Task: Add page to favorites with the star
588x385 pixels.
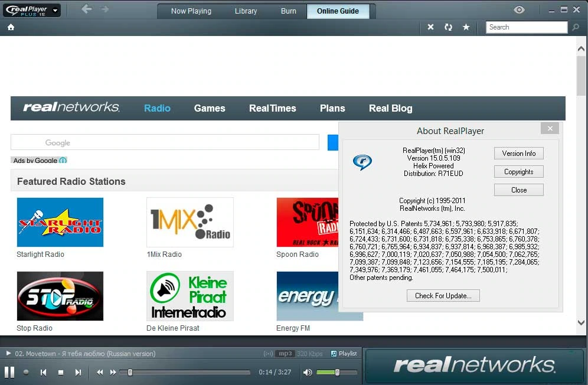Action: 466,27
